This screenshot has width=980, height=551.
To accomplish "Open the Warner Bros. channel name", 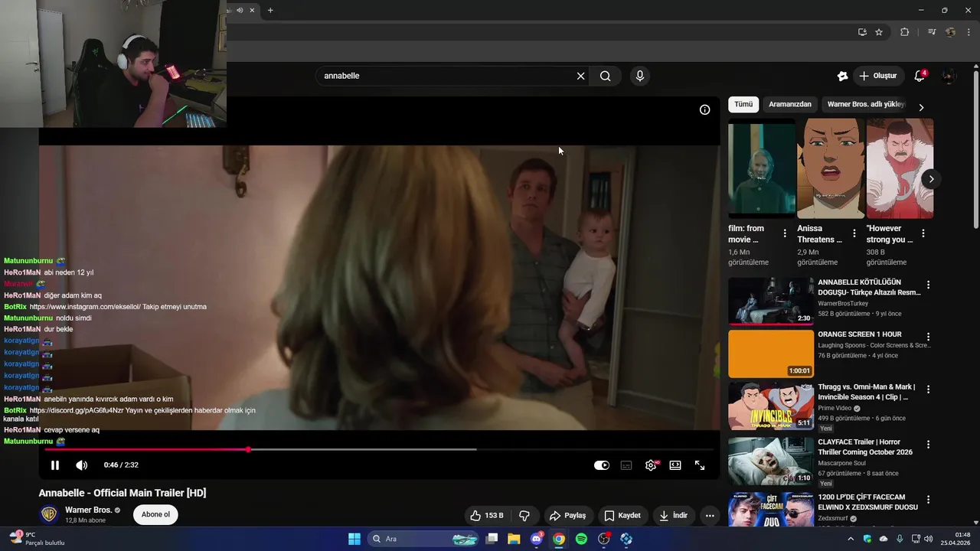I will 89,510.
